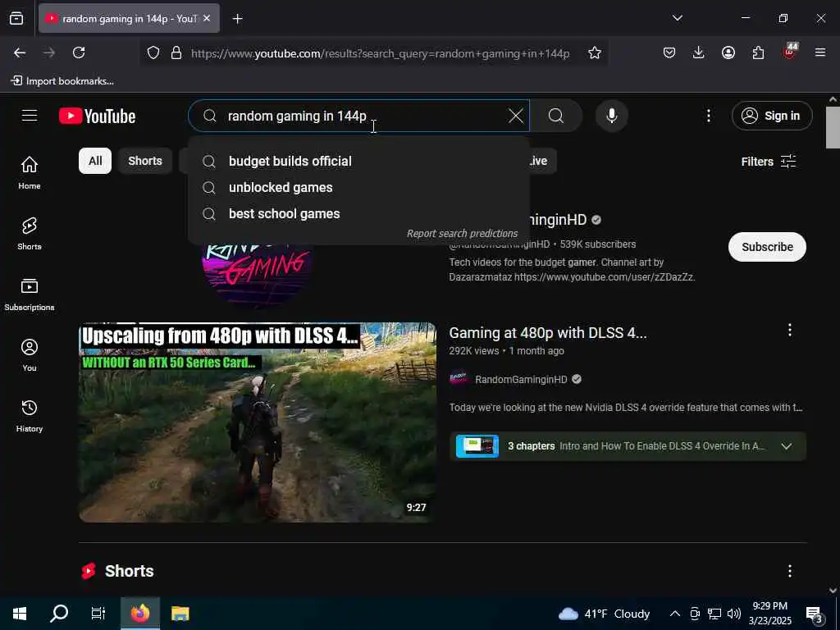Open the three-dot menu for the DLSS video
Viewport: 840px width, 630px height.
(790, 331)
